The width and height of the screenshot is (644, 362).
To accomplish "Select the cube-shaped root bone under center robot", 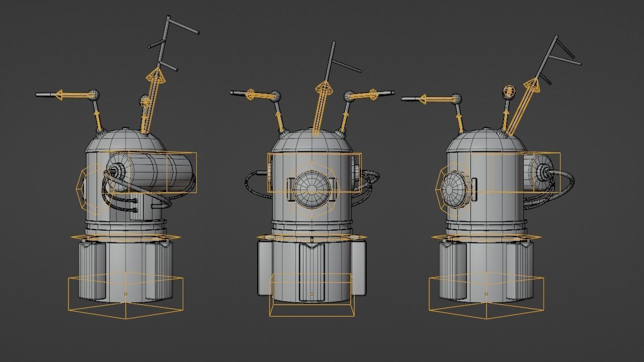I will (x=312, y=295).
